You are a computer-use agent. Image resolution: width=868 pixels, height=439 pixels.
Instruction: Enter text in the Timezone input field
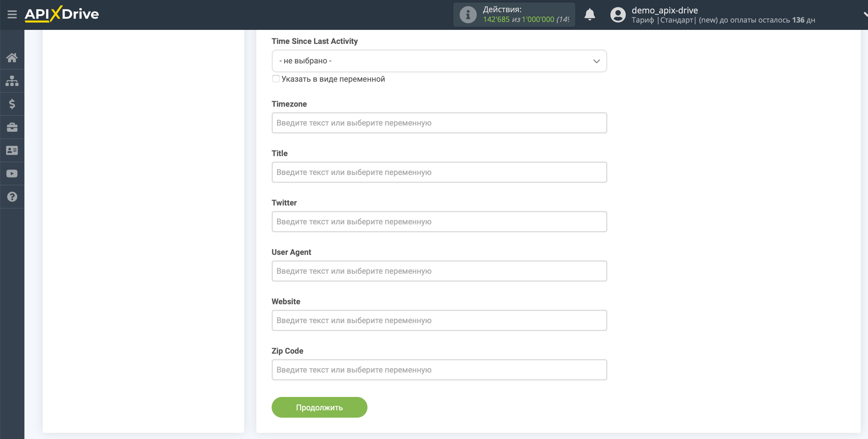click(439, 123)
